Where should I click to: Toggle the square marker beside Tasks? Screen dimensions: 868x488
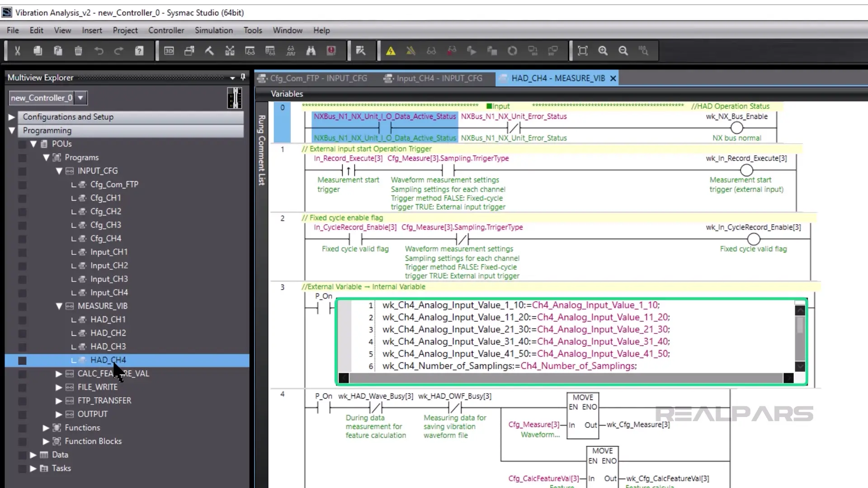pyautogui.click(x=22, y=469)
